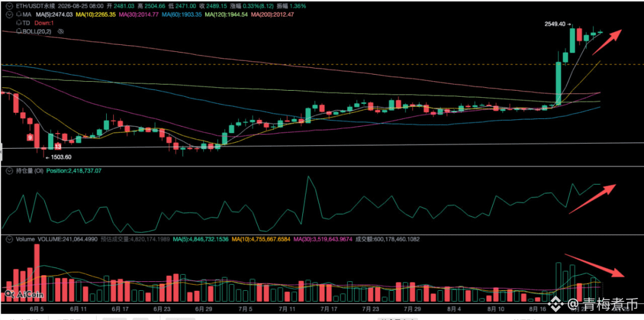Screen dimensions: 644x320
Task: Click the VOLUME:241,064.4990 value
Action: pyautogui.click(x=68, y=239)
